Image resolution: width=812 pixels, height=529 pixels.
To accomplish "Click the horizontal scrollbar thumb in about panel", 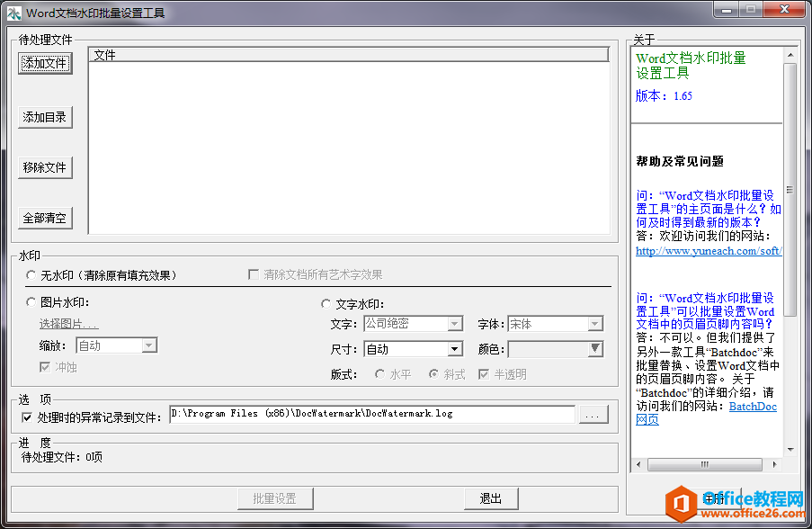I will [x=705, y=465].
